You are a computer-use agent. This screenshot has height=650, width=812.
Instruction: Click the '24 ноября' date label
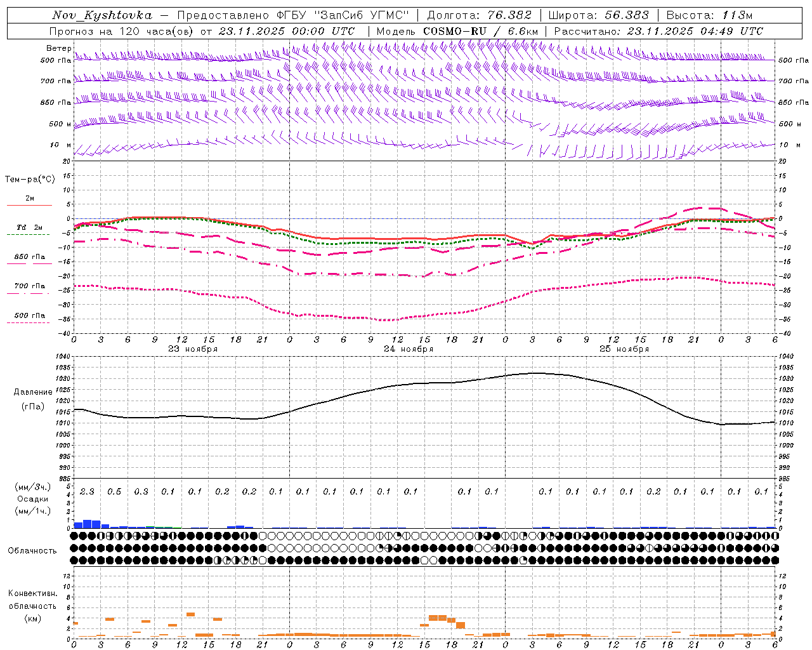pos(409,349)
